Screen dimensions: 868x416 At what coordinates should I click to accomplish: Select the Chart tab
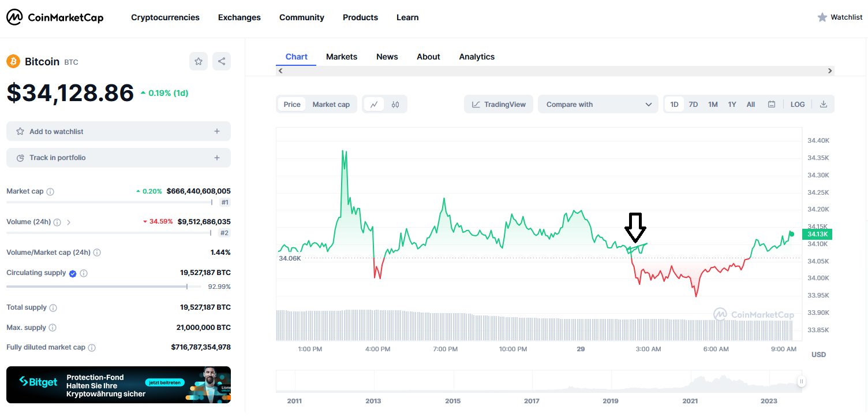click(x=297, y=57)
